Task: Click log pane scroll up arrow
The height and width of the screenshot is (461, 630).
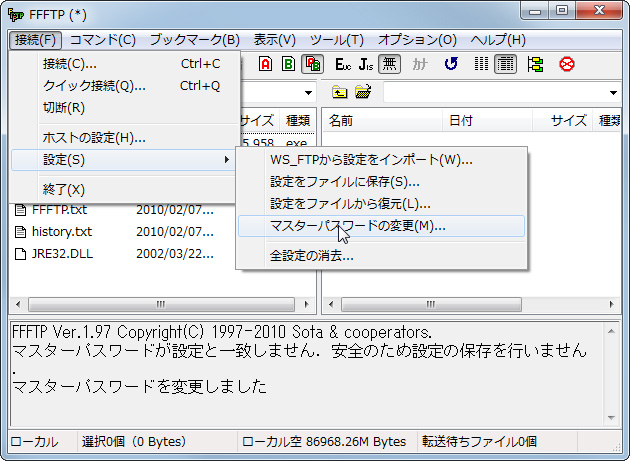Action: [611, 332]
